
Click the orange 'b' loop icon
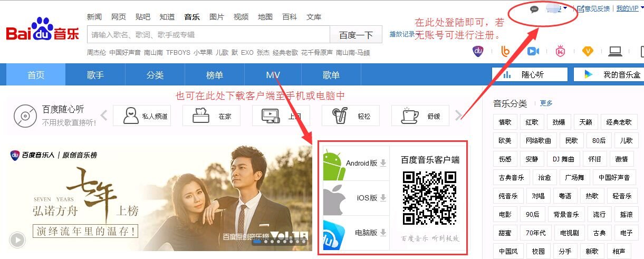(506, 51)
